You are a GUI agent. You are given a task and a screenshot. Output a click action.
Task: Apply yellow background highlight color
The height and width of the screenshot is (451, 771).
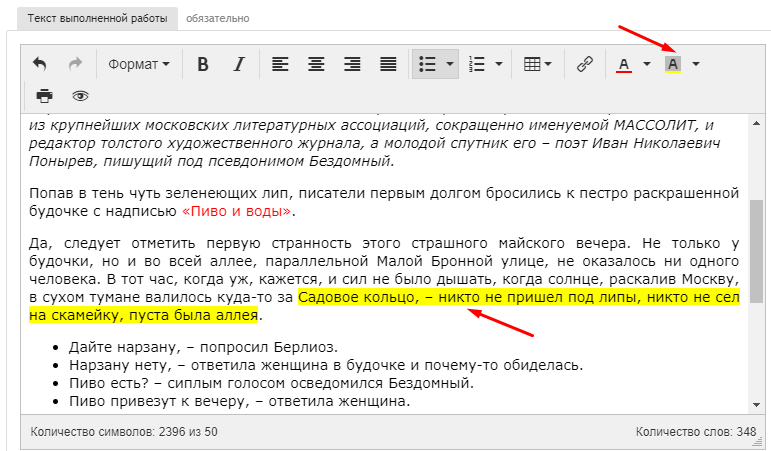point(673,64)
